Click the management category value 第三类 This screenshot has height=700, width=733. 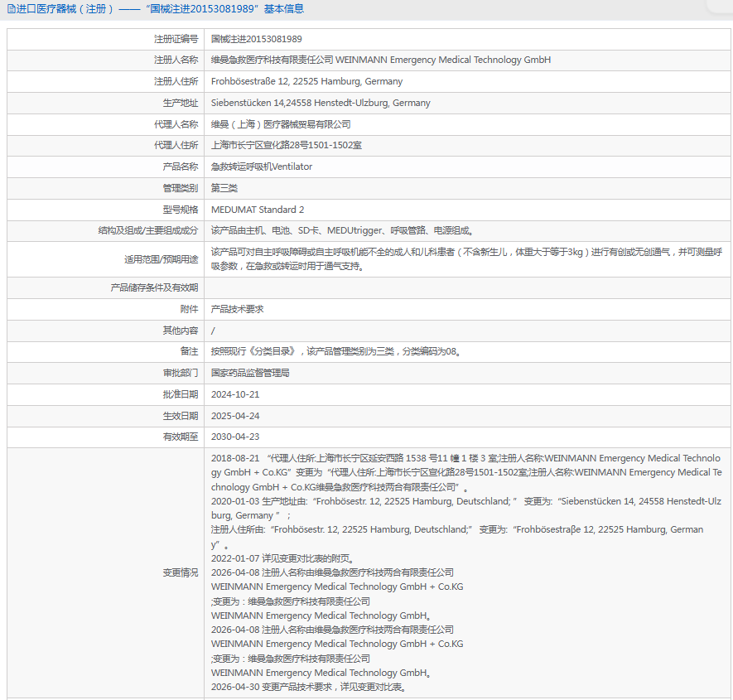[x=224, y=188]
